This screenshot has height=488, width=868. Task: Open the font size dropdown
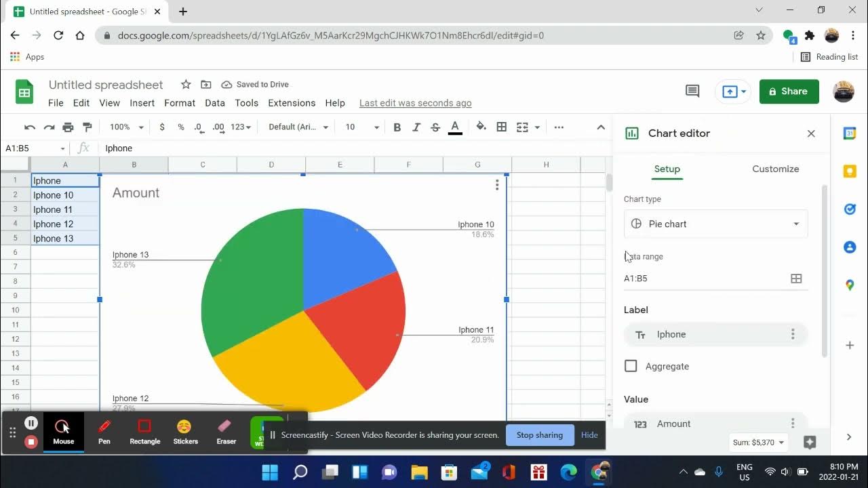[x=363, y=127]
